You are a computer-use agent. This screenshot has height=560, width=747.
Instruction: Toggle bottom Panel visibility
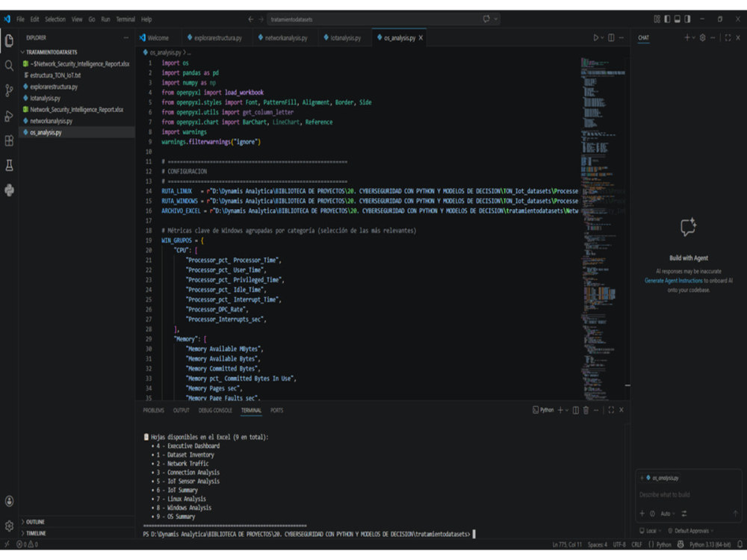coord(677,19)
